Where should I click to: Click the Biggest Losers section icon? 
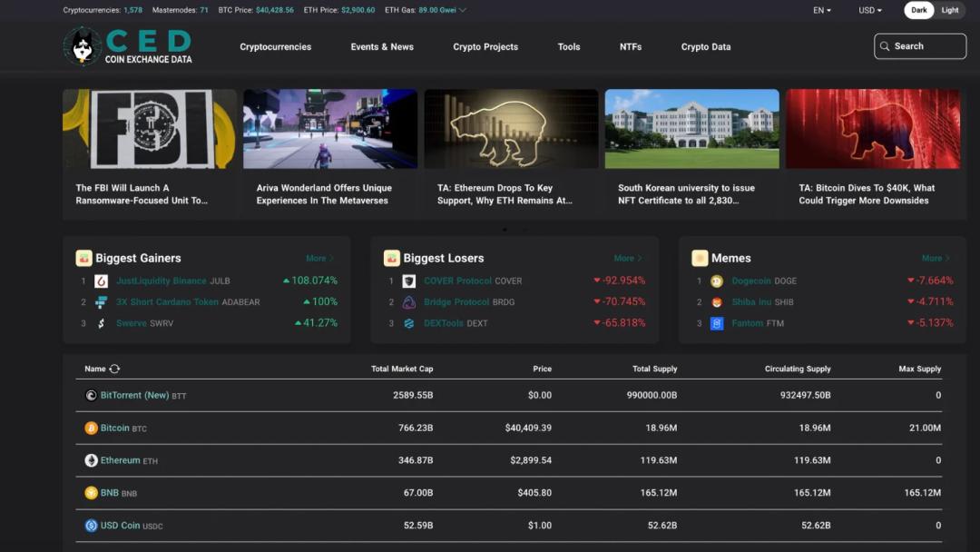click(392, 258)
